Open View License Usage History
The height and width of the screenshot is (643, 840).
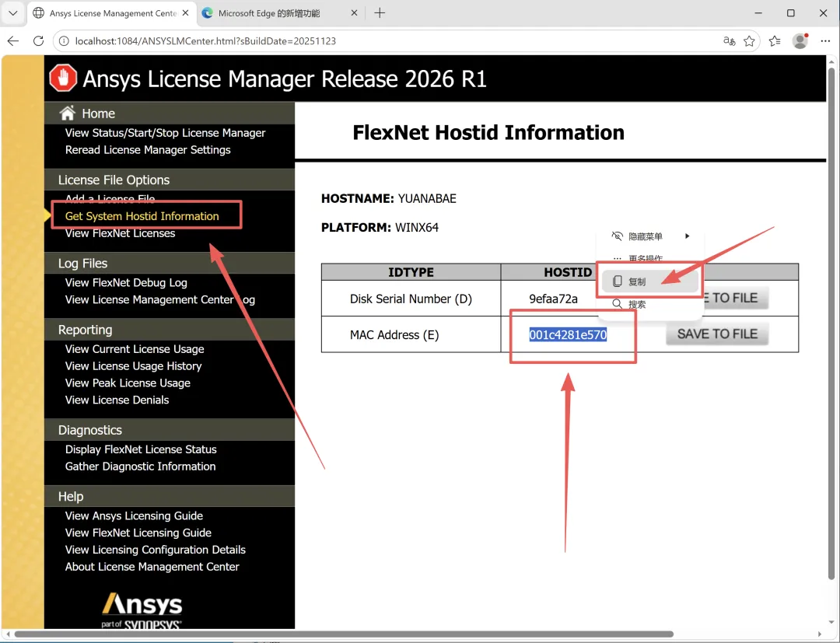point(134,366)
